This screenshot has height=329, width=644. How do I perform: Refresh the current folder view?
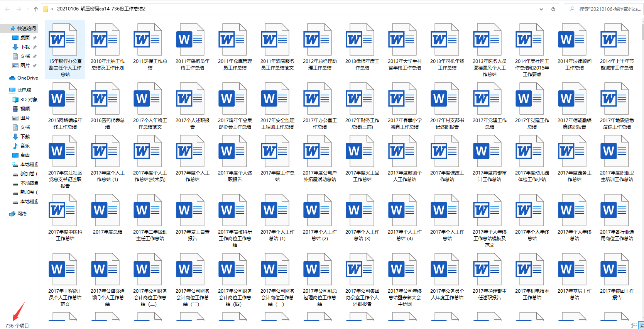[553, 9]
